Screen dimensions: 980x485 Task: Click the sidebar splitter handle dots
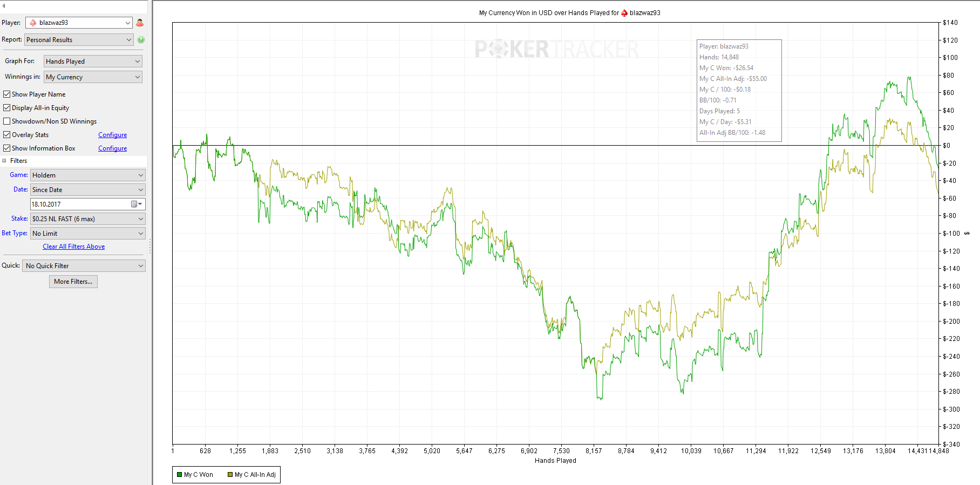coord(150,247)
